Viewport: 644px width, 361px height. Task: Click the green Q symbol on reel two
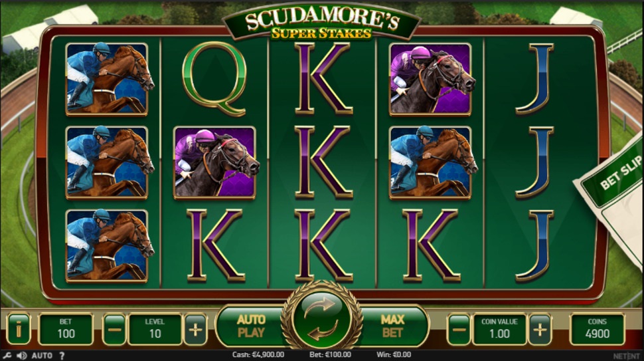point(214,79)
